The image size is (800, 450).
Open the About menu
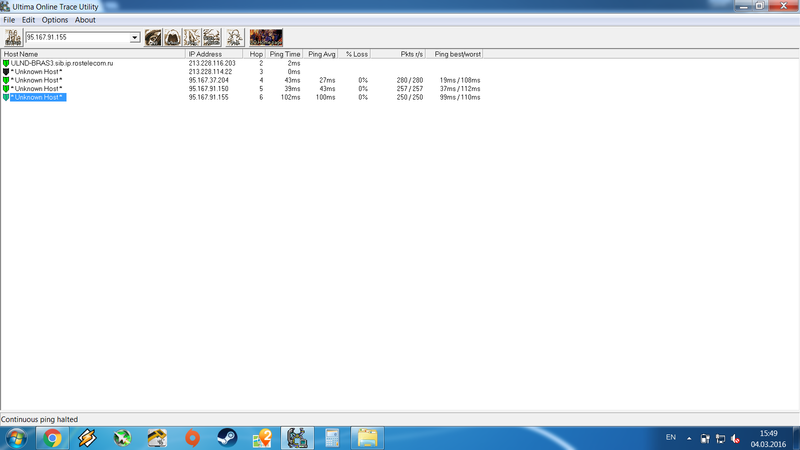coord(85,20)
